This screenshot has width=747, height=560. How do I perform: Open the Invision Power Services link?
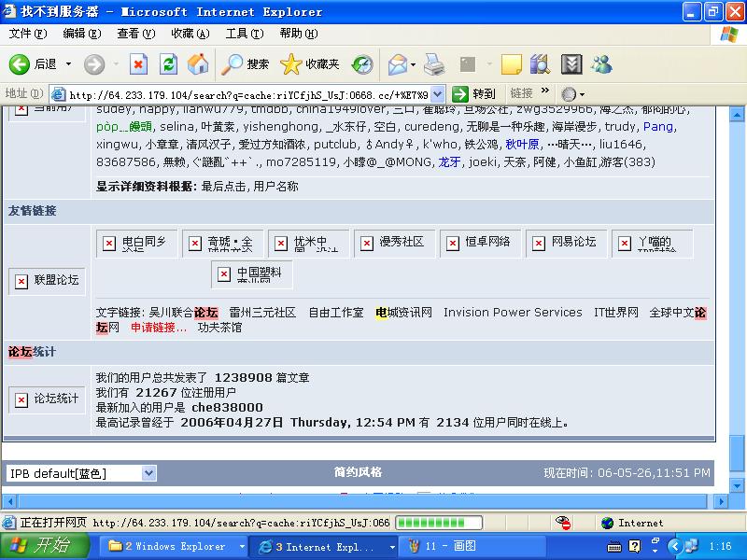513,313
